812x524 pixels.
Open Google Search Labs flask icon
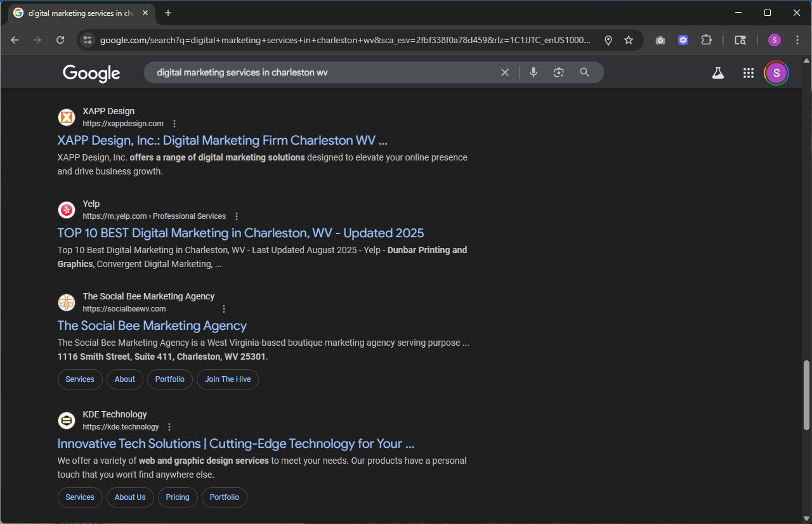click(x=717, y=73)
